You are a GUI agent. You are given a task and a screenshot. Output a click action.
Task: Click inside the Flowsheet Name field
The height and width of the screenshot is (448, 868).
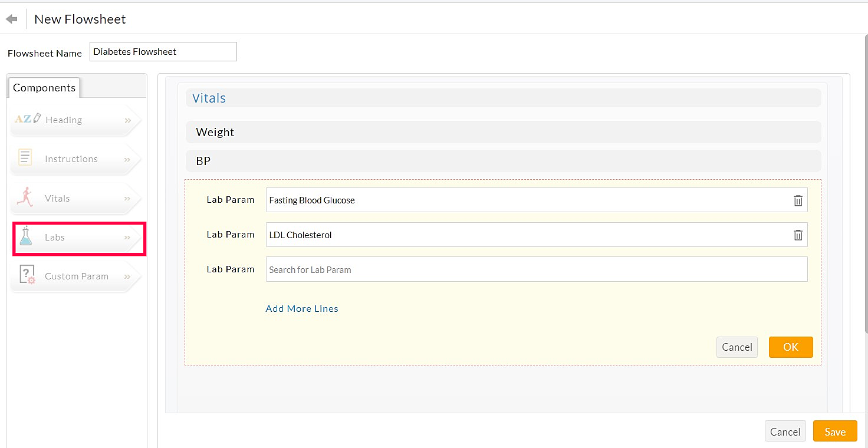tap(163, 51)
